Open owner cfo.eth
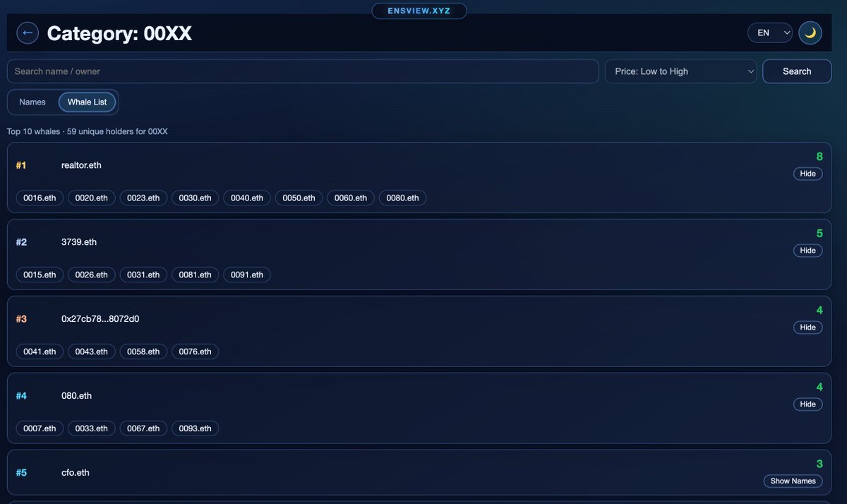Screen dimensions: 847x504 (76, 473)
